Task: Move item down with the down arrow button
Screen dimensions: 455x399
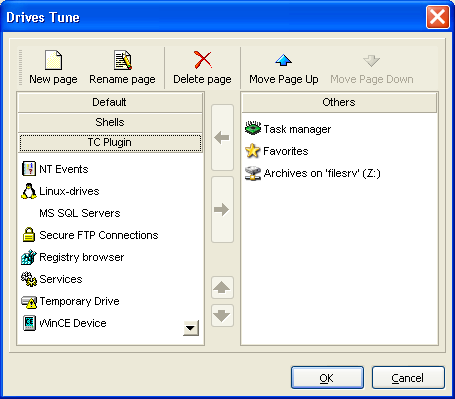Action: [222, 315]
